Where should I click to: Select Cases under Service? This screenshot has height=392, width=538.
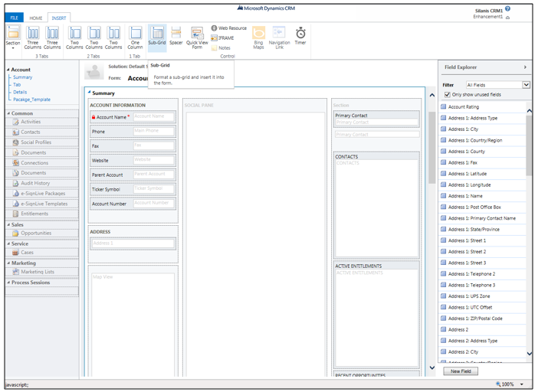pyautogui.click(x=42, y=252)
